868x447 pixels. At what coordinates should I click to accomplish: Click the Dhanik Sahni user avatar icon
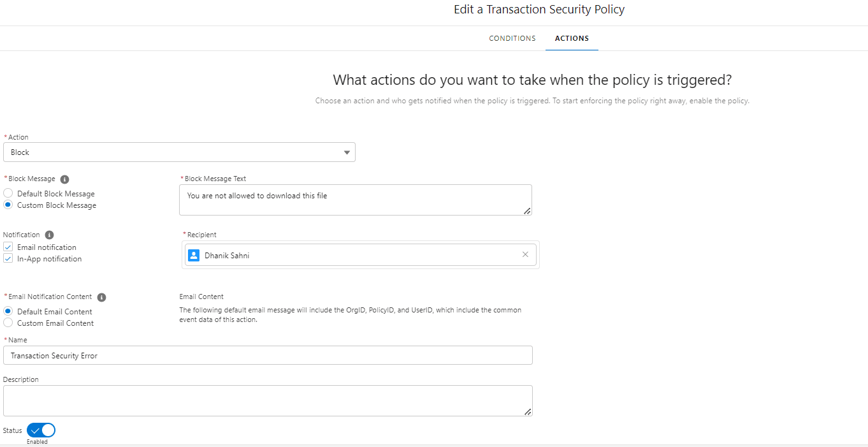[194, 255]
